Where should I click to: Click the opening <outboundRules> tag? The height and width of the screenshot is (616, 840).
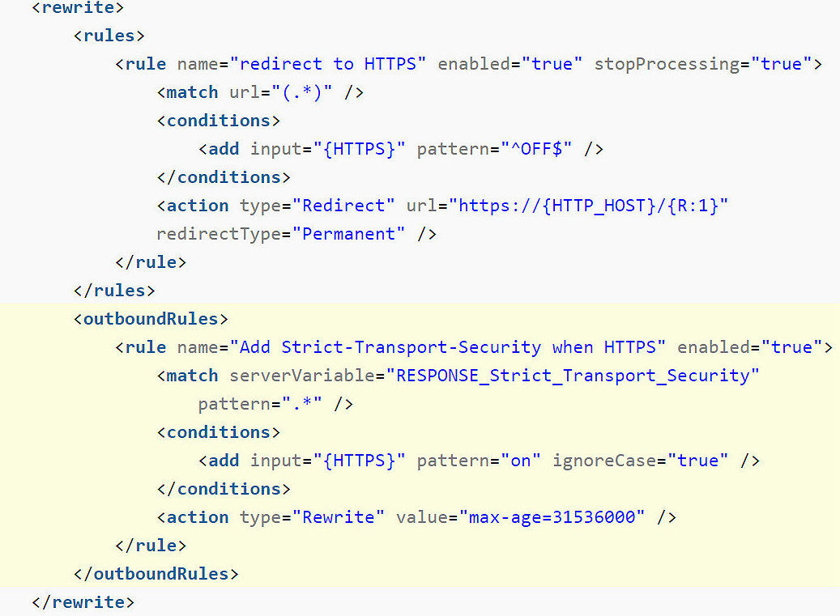(151, 319)
